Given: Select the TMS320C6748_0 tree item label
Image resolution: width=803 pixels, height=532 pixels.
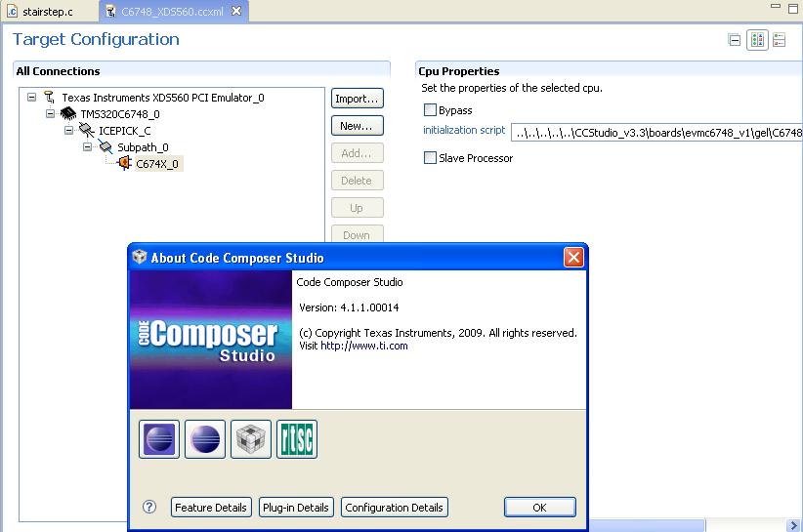Looking at the screenshot, I should click(x=120, y=114).
